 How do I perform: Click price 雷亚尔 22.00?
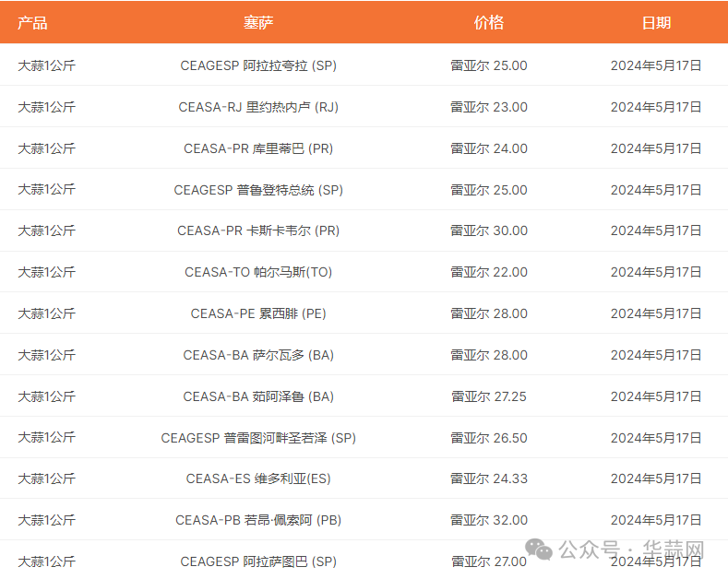point(489,272)
